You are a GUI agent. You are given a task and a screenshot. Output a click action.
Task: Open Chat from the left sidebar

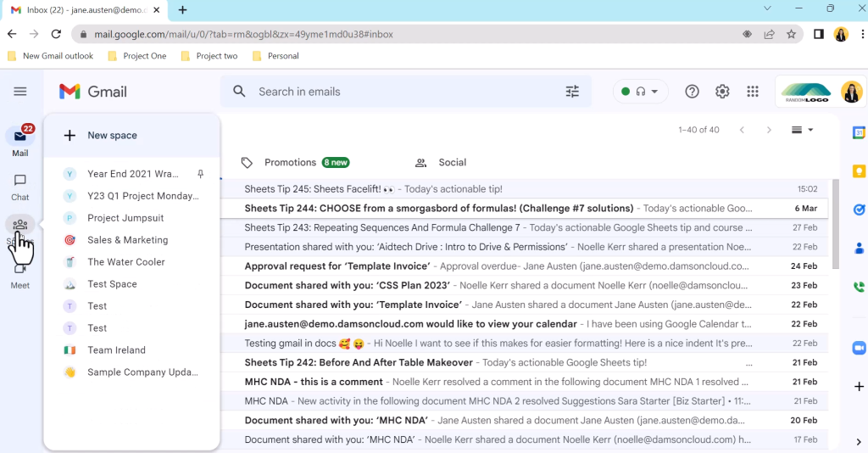coord(20,187)
